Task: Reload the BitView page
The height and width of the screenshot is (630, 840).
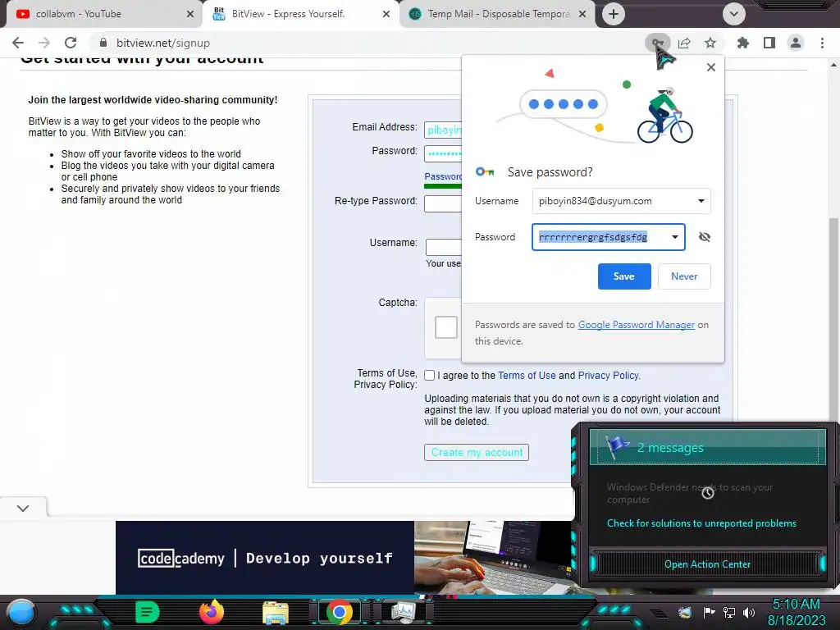Action: tap(71, 43)
